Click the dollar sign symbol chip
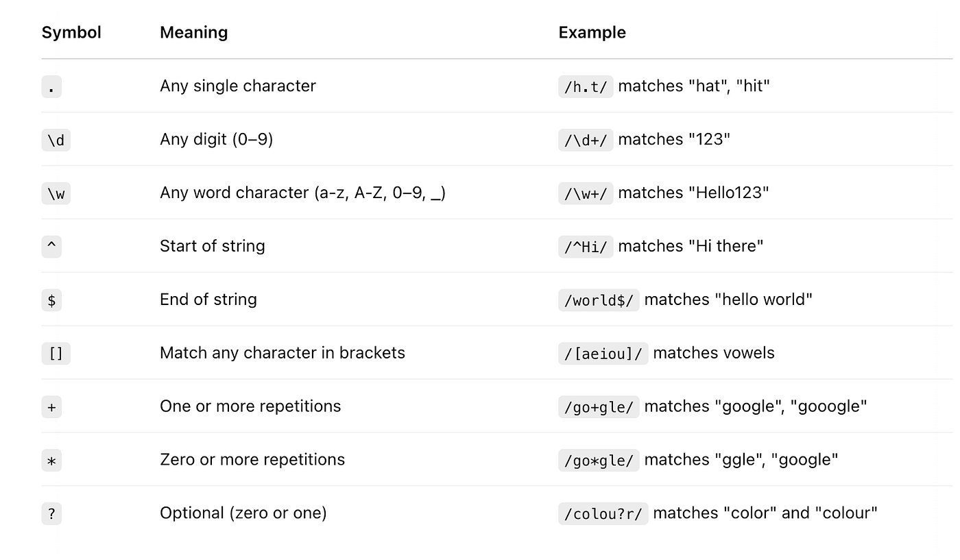 (51, 300)
